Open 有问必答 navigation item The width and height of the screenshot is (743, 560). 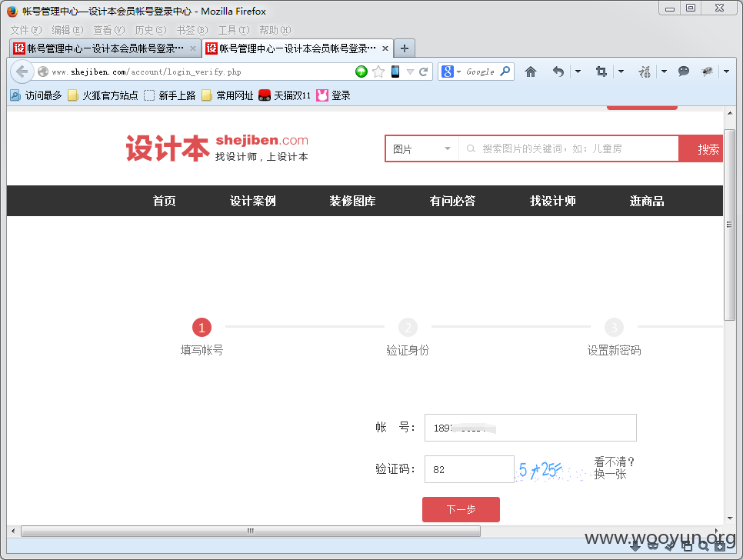pyautogui.click(x=452, y=201)
